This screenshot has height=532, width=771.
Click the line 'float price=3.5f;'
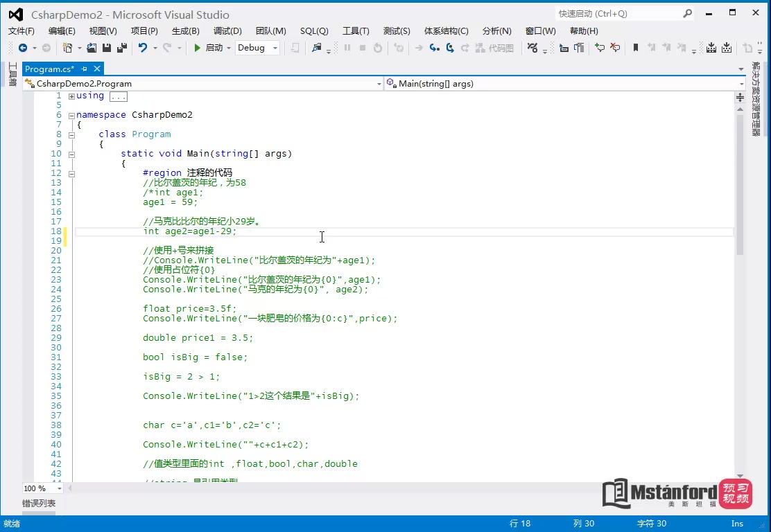pos(190,308)
